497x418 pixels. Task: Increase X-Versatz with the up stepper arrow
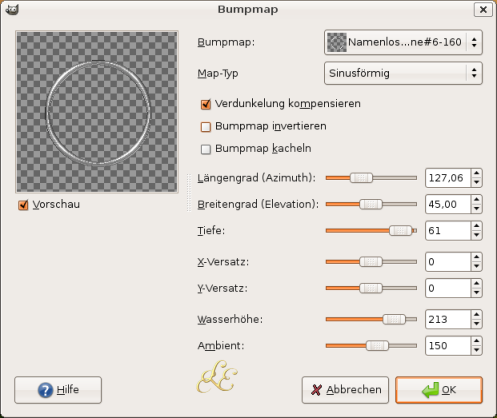pos(476,257)
